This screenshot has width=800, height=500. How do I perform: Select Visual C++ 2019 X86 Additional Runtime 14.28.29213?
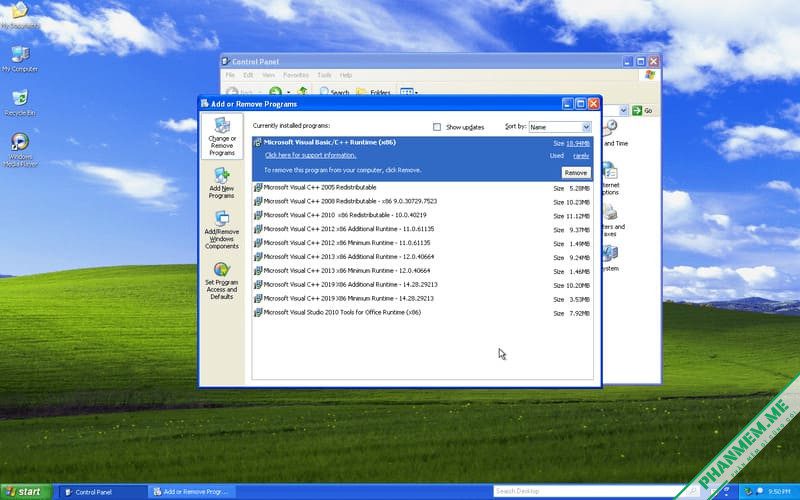422,285
